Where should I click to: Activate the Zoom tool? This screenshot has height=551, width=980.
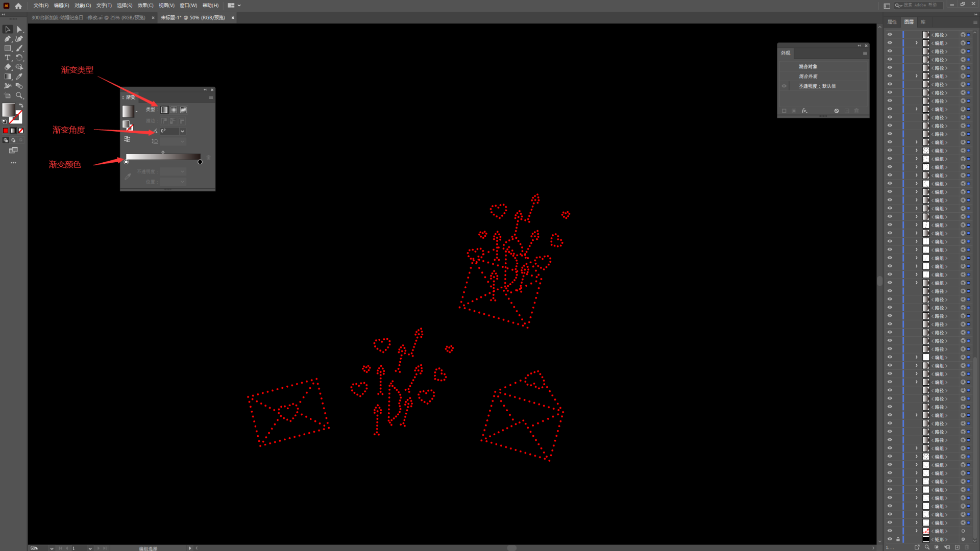pos(19,95)
